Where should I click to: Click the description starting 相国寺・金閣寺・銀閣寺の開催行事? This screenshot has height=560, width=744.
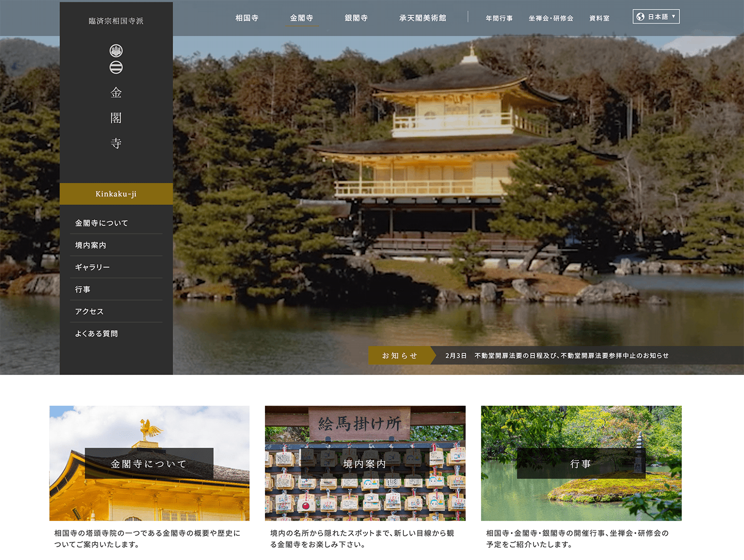point(577,538)
